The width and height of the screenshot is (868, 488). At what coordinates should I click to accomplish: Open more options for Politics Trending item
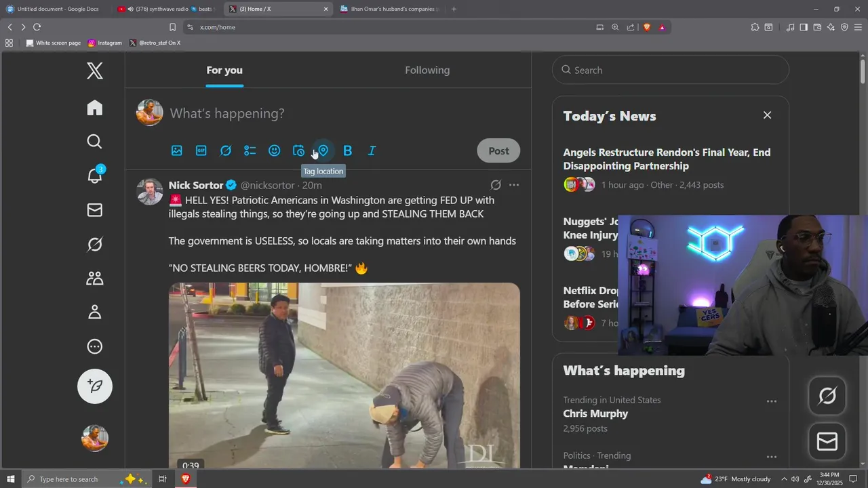(772, 457)
